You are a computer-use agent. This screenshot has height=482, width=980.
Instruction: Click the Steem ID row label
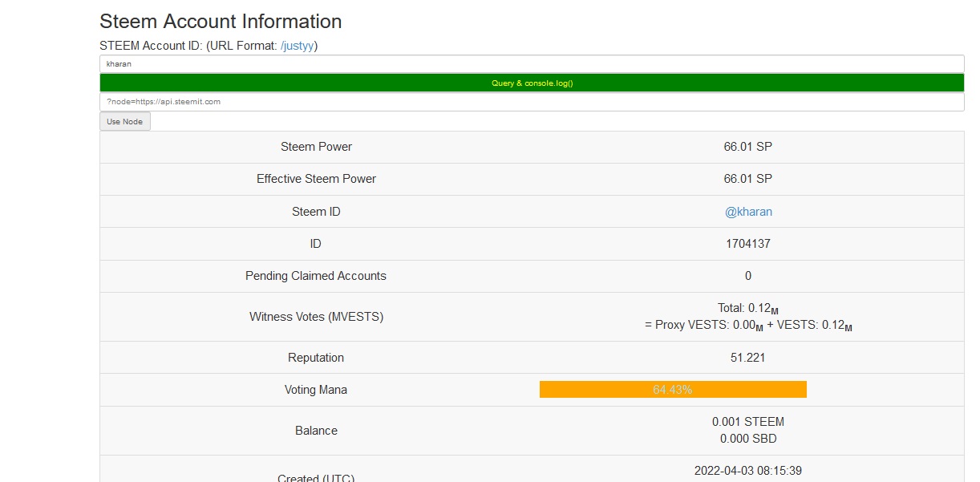click(x=316, y=212)
